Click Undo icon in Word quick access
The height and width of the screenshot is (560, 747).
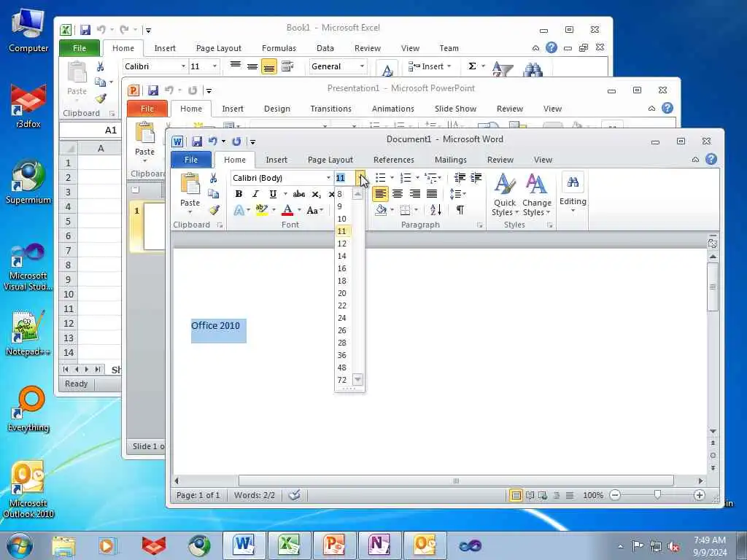212,141
